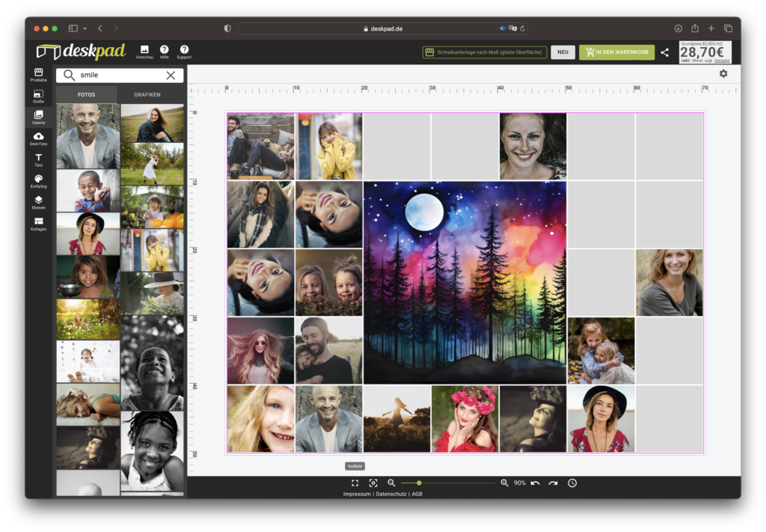Click the Dein Foto upload icon
The width and height of the screenshot is (766, 532).
[x=38, y=138]
